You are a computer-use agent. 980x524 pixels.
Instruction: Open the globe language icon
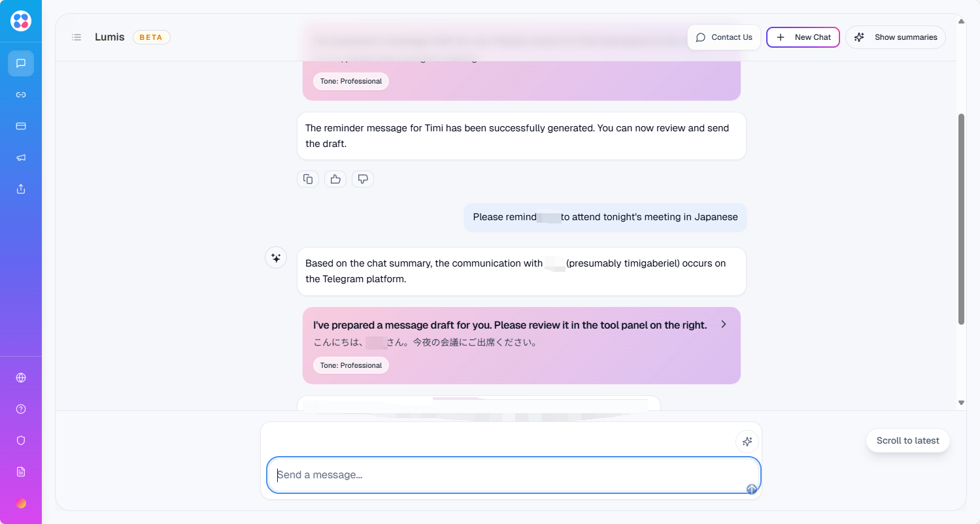pyautogui.click(x=21, y=378)
